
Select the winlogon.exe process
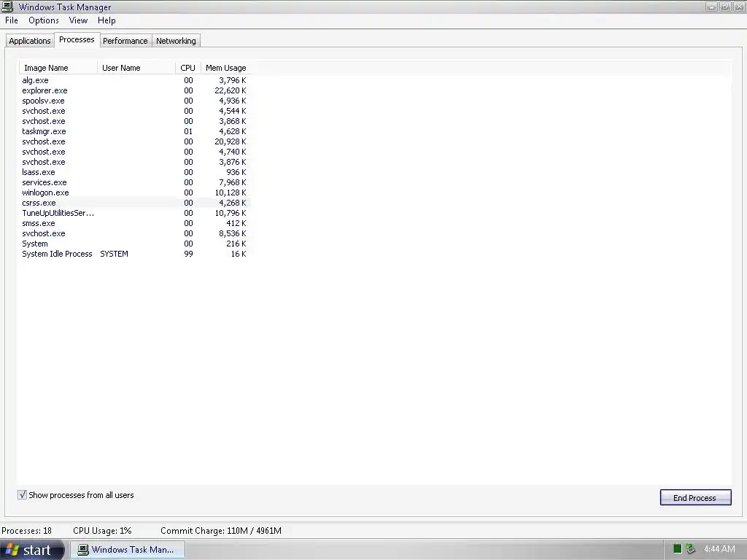pyautogui.click(x=135, y=192)
